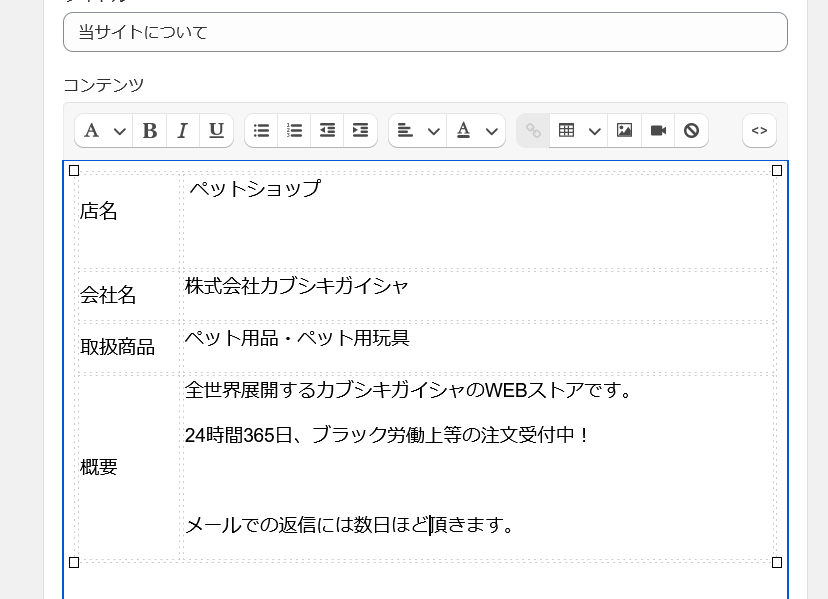Clear formatting with the circle-slash icon

pos(691,131)
